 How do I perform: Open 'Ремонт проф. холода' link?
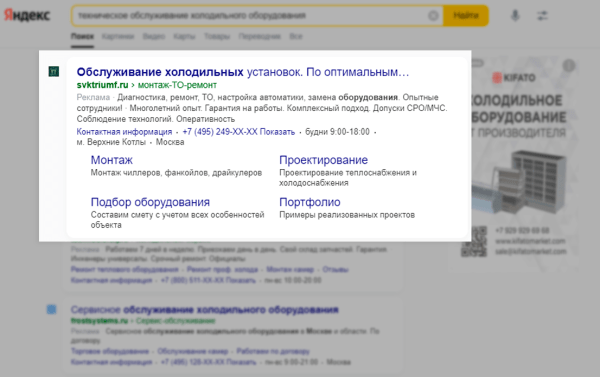(x=222, y=269)
